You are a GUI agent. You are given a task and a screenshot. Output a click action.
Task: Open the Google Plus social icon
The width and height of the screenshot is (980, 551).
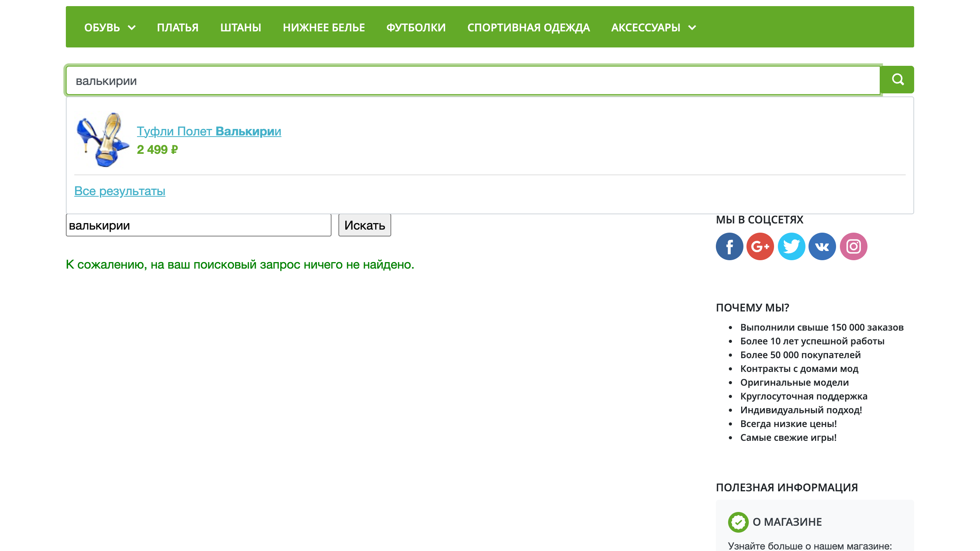760,246
